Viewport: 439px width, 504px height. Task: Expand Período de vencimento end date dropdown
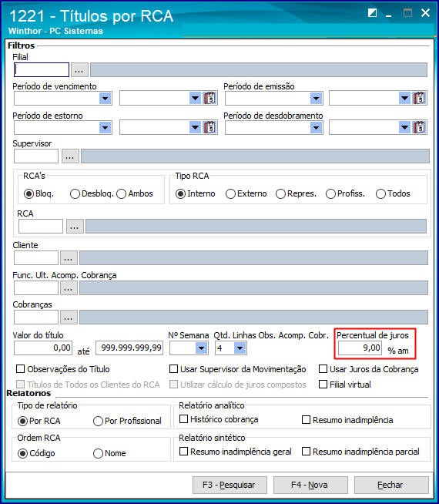(x=195, y=99)
